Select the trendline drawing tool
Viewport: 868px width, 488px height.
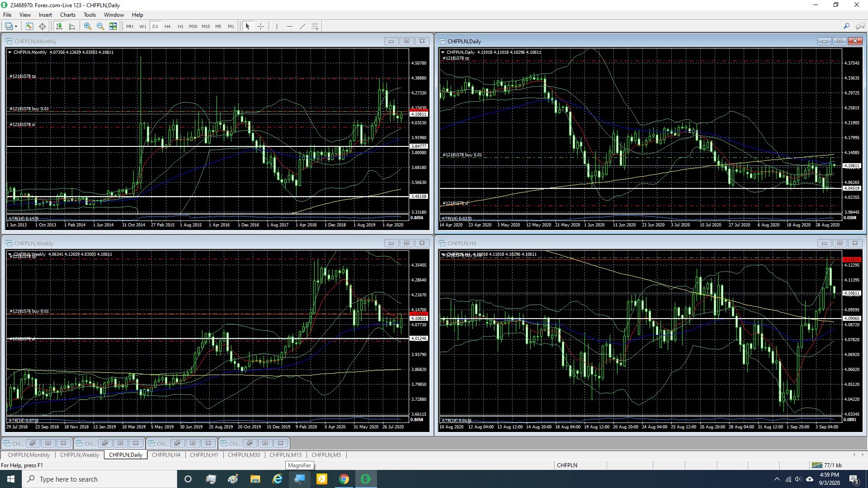(302, 26)
